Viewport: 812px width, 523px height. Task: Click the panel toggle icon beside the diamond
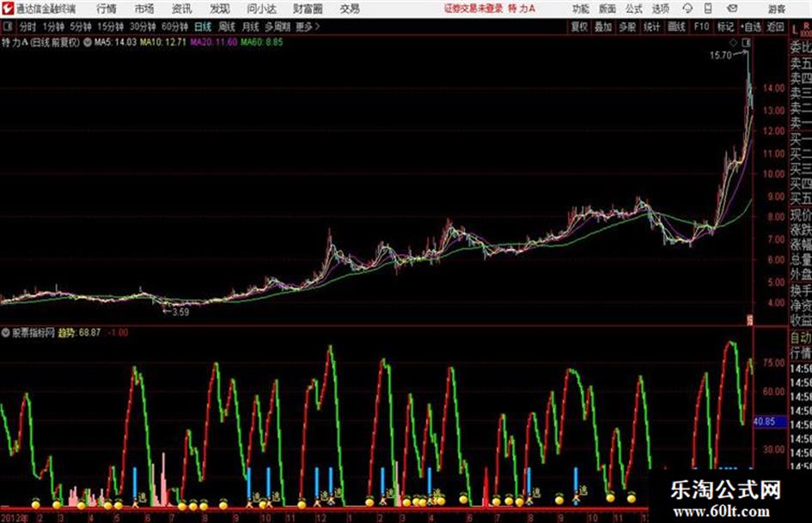pyautogui.click(x=746, y=42)
